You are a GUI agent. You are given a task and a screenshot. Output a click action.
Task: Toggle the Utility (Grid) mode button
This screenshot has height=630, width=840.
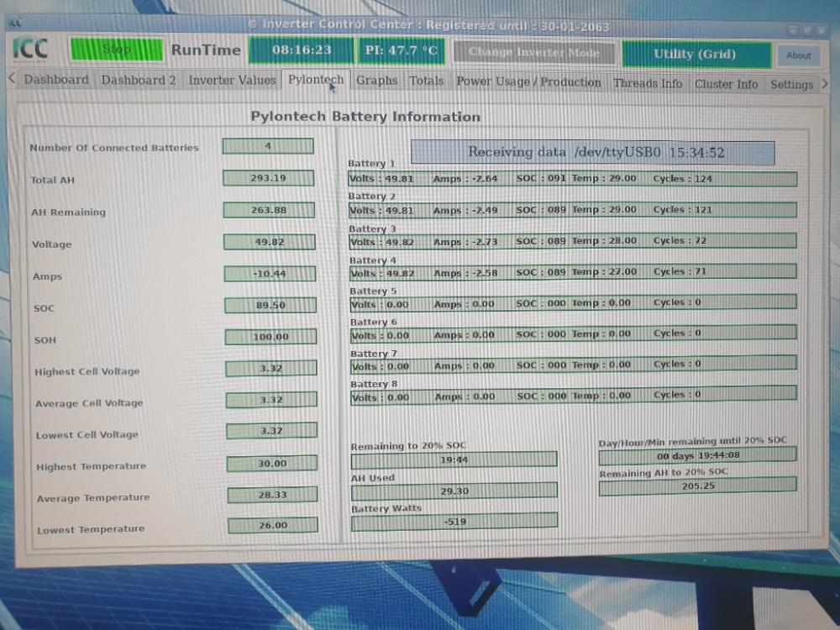(x=697, y=54)
